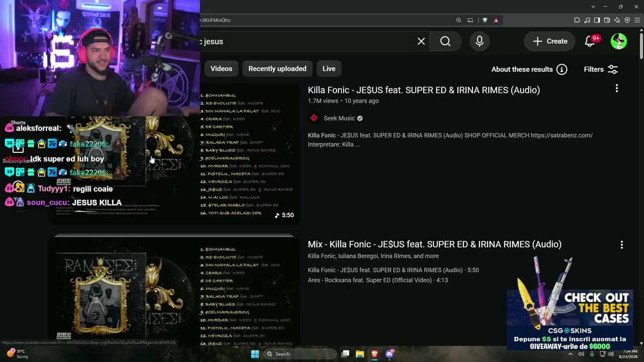Open the Seek Music channel link
This screenshot has height=362, width=644.
(x=339, y=118)
